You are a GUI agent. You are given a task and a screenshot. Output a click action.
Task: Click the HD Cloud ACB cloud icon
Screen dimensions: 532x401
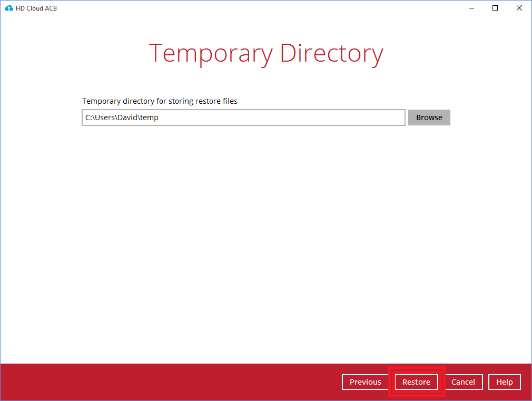point(9,8)
